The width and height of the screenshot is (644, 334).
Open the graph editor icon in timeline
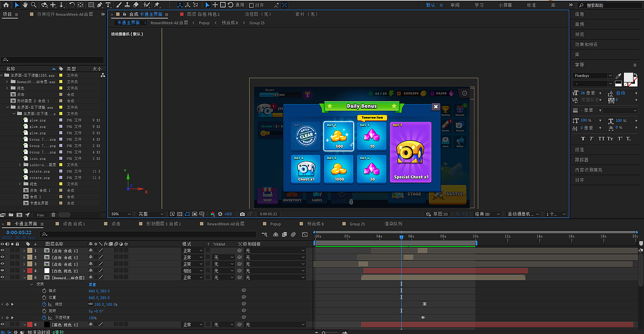(x=305, y=234)
